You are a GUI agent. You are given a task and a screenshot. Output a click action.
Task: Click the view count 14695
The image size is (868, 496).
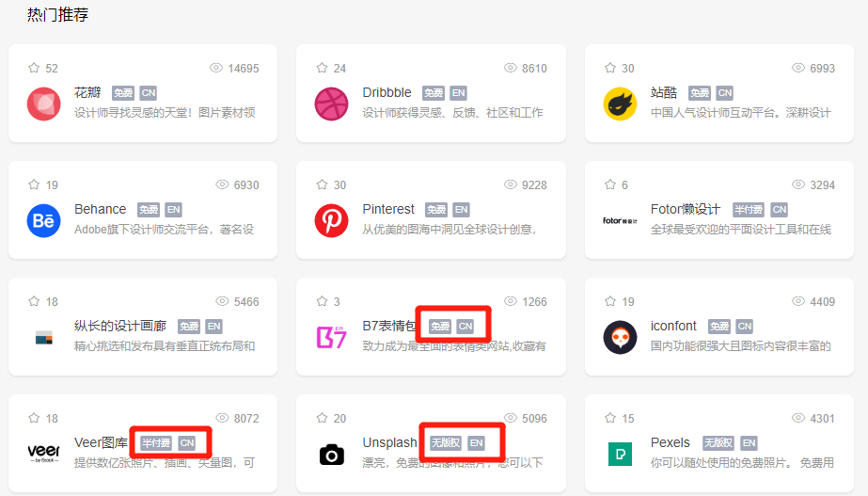click(243, 68)
